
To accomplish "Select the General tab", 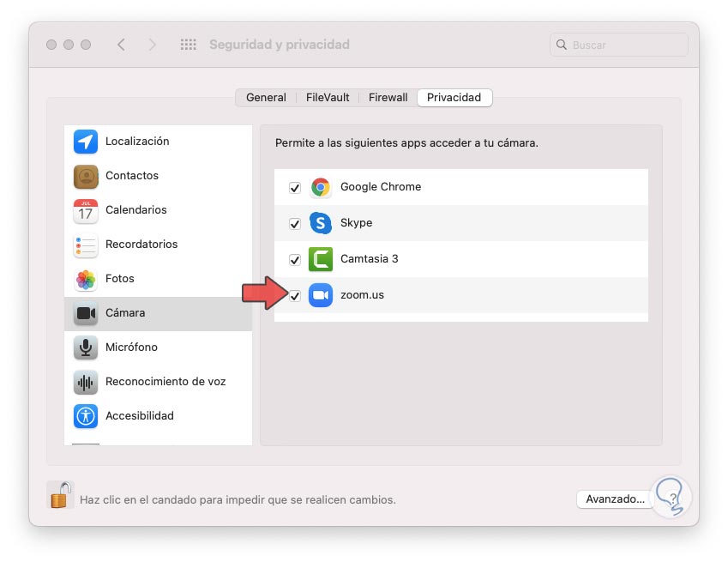I will (266, 97).
